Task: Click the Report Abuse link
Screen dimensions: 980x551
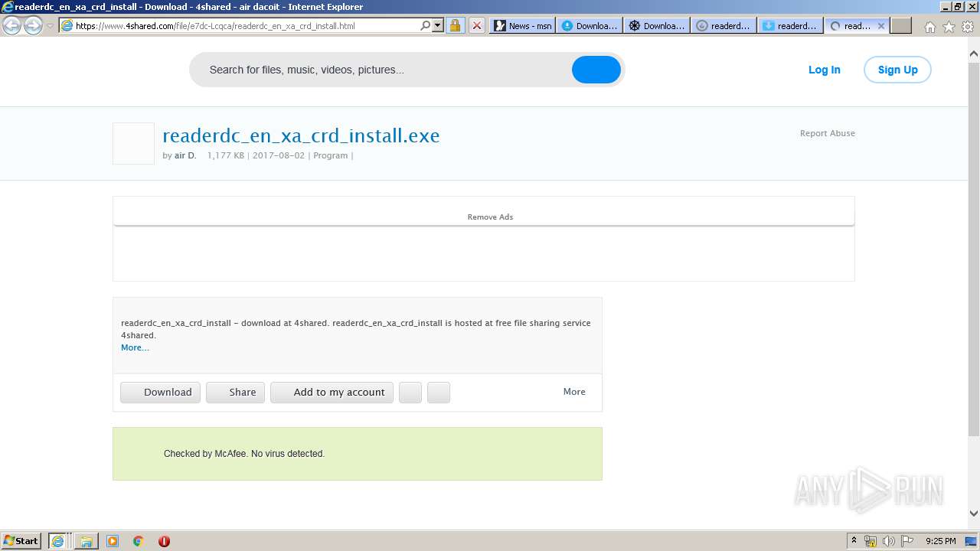Action: [828, 133]
